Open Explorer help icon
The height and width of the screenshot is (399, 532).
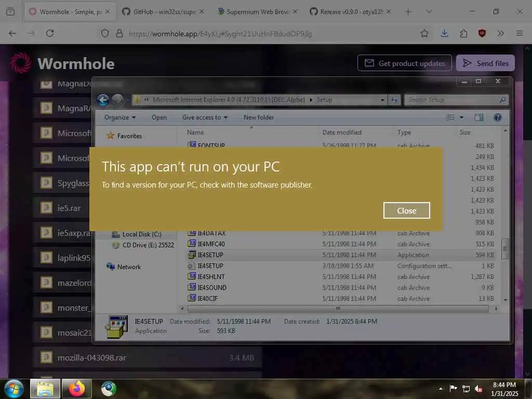point(497,117)
